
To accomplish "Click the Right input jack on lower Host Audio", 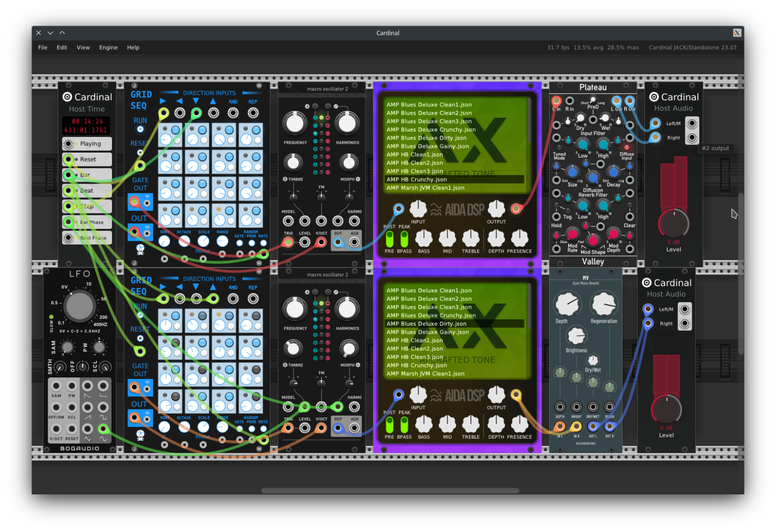I will point(648,323).
